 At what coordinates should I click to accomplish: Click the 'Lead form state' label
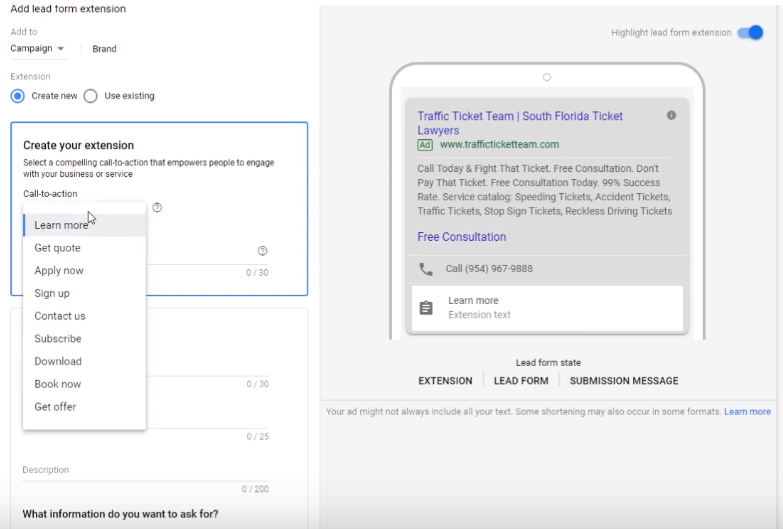[x=548, y=363]
